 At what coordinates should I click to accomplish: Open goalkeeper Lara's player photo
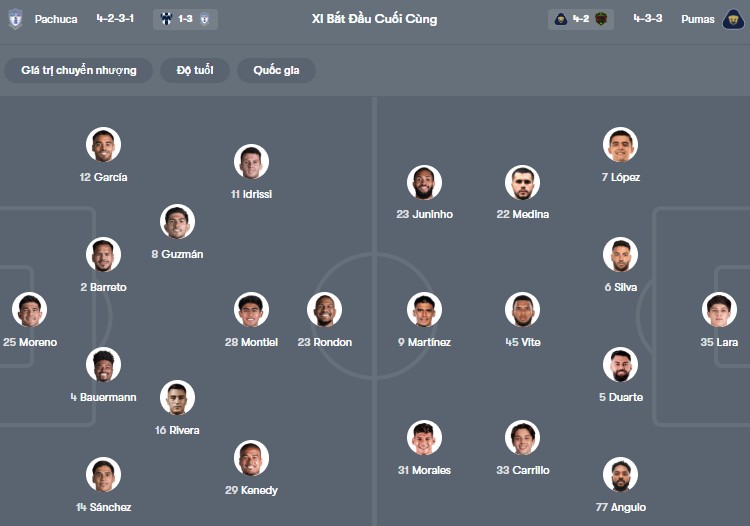[719, 310]
